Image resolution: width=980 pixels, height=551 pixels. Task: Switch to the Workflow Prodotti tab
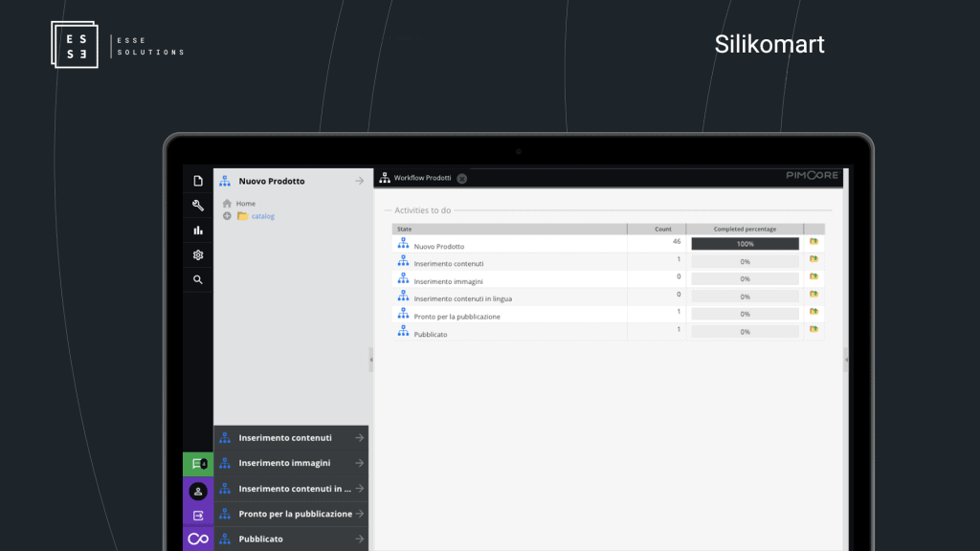pos(422,178)
